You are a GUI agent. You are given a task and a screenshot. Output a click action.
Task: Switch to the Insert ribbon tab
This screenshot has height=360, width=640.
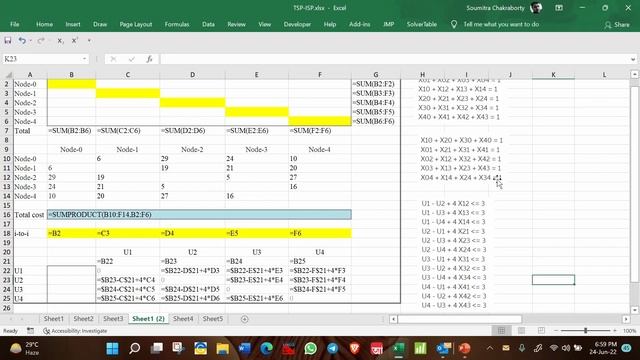point(73,24)
